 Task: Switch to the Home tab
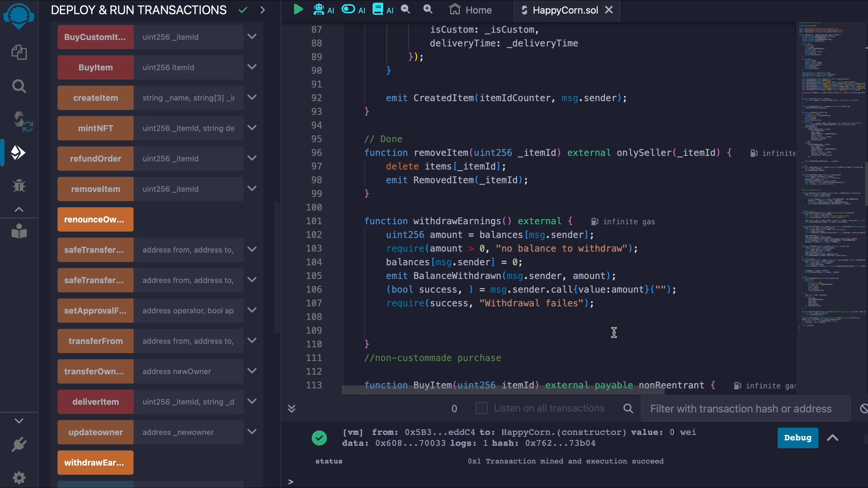[x=471, y=10]
